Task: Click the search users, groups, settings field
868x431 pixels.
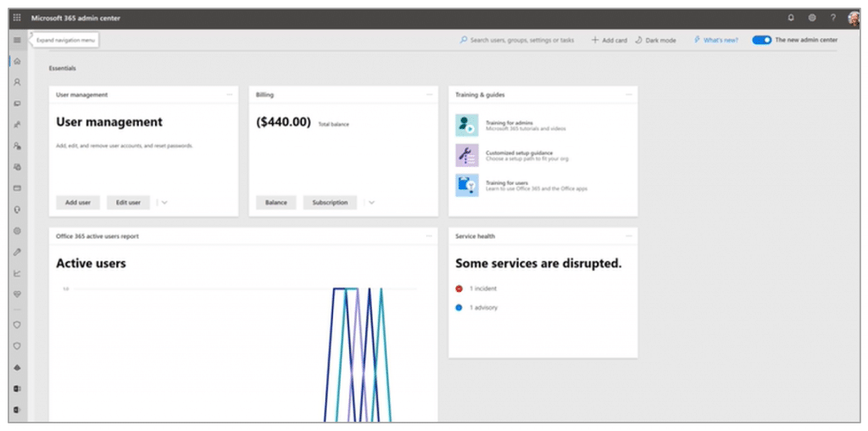Action: (x=517, y=41)
